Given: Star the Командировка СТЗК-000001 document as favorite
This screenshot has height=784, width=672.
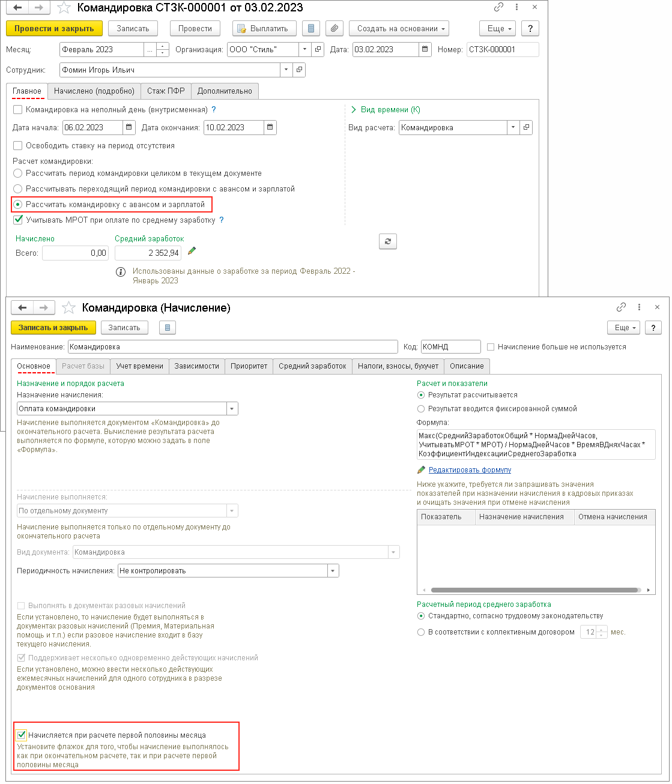Looking at the screenshot, I should [x=64, y=8].
